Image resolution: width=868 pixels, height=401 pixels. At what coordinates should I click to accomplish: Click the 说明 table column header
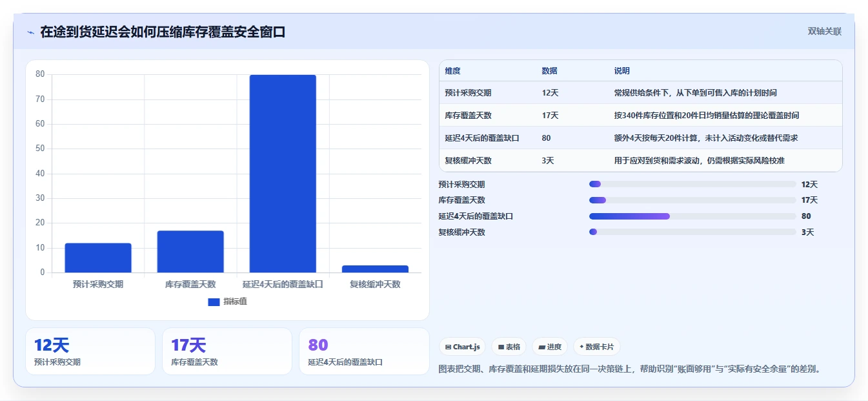click(x=622, y=71)
